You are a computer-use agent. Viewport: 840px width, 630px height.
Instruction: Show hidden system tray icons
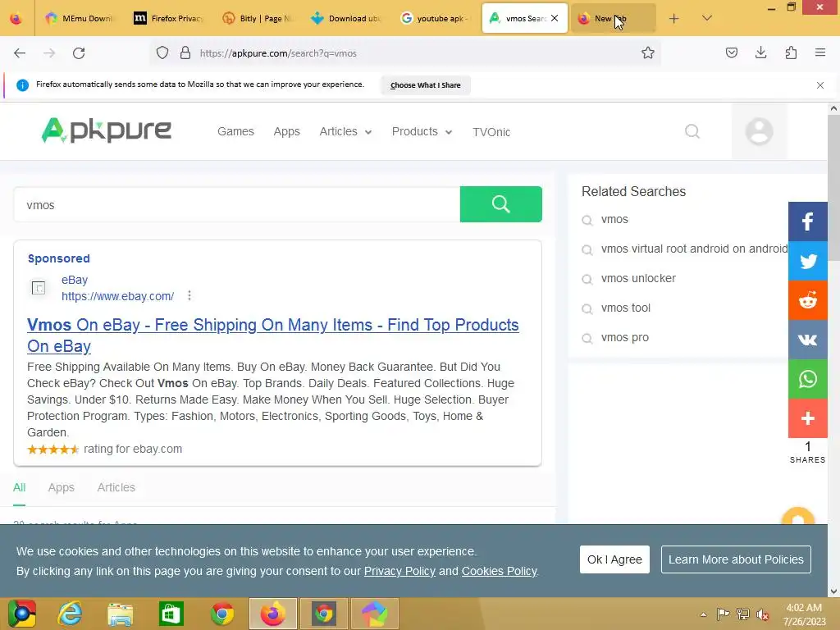coord(703,614)
